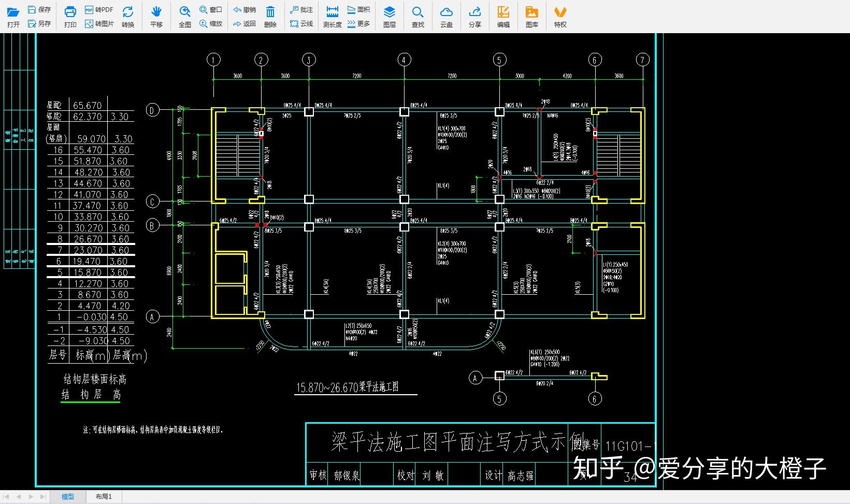
Task: Go to previous layout tab arrow
Action: (x=19, y=496)
